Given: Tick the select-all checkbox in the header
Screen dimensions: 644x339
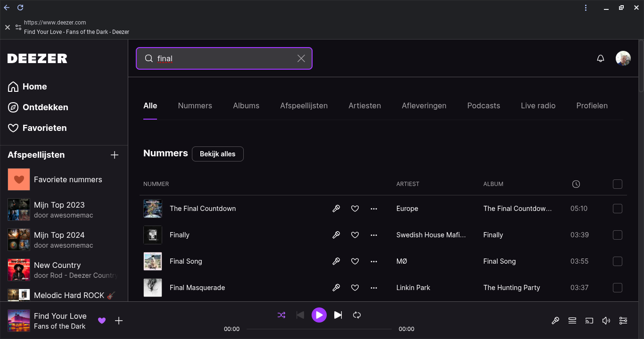Looking at the screenshot, I should pos(618,184).
